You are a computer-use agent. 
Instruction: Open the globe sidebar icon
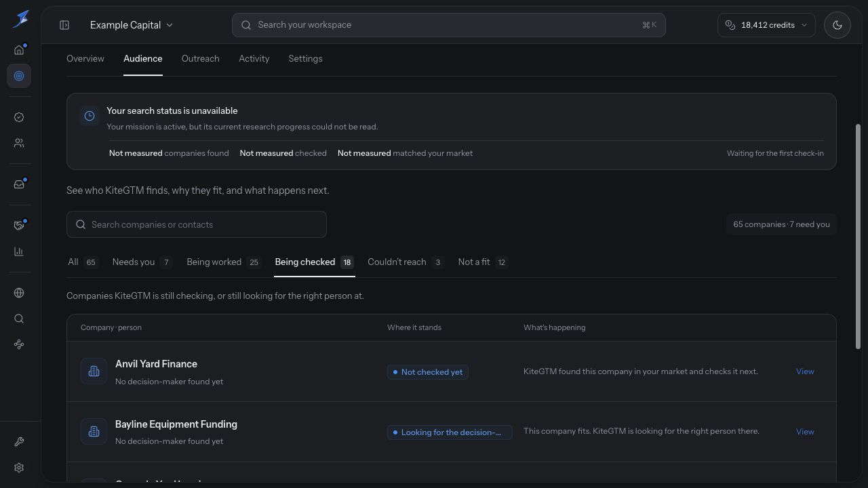click(19, 293)
